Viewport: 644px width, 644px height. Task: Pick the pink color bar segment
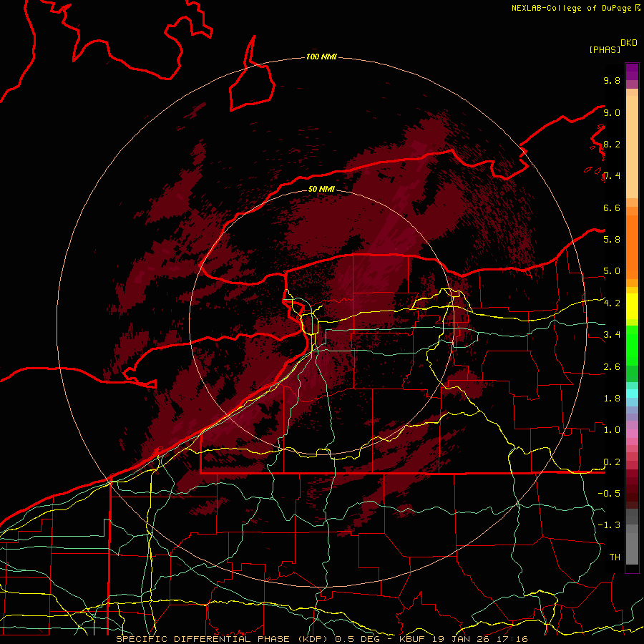(x=632, y=434)
